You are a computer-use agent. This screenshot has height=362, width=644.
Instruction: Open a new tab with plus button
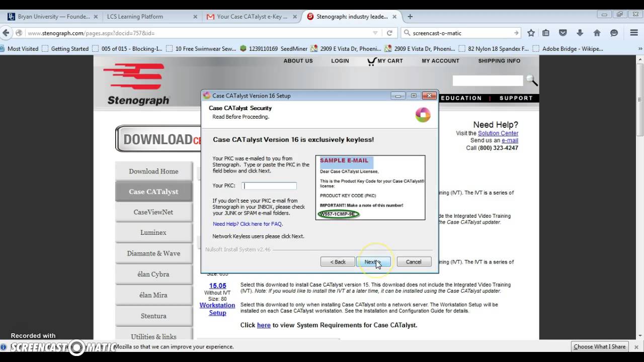click(x=410, y=17)
